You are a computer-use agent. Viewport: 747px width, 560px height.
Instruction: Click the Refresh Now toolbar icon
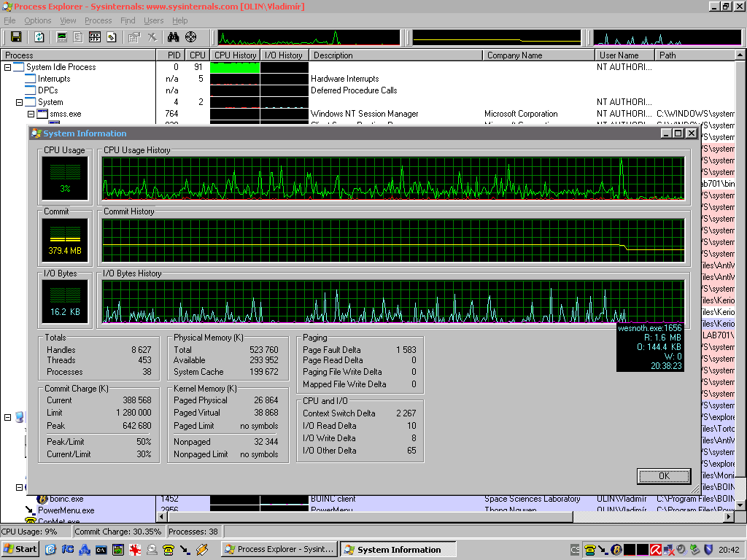[39, 37]
